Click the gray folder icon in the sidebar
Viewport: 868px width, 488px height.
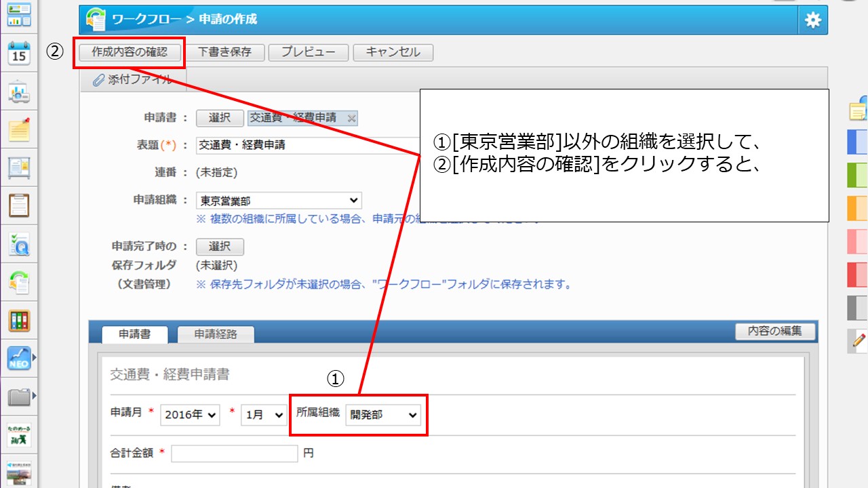pyautogui.click(x=19, y=396)
